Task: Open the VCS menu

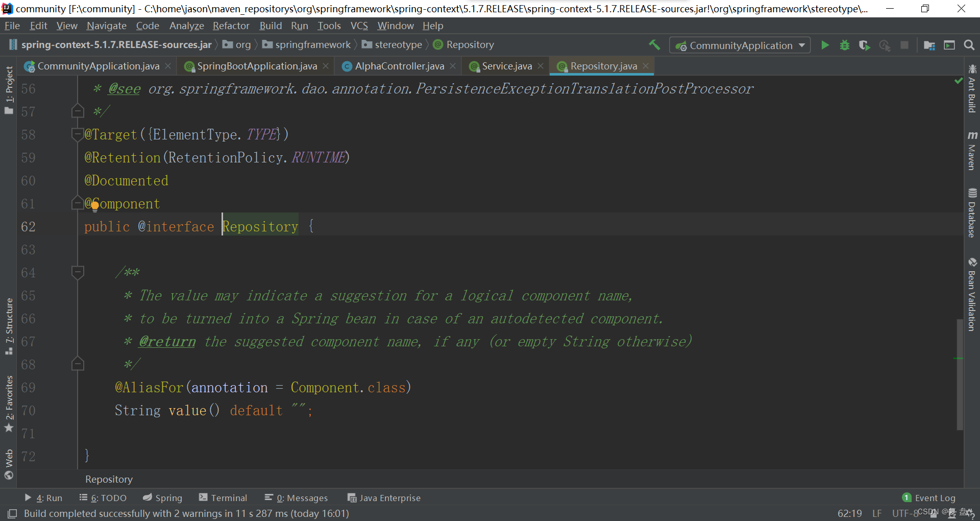Action: [x=359, y=26]
